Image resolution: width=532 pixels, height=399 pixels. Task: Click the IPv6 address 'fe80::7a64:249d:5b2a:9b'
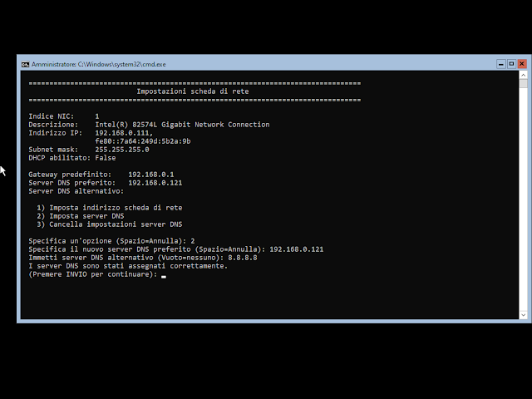[143, 141]
